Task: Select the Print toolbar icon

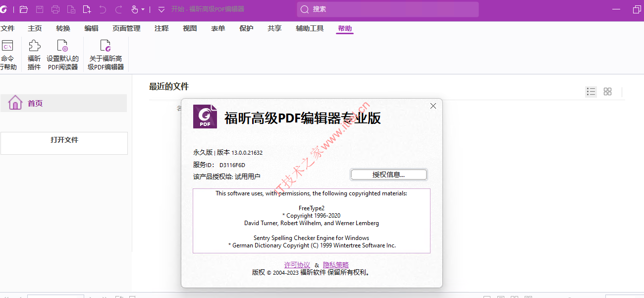Action: (55, 9)
